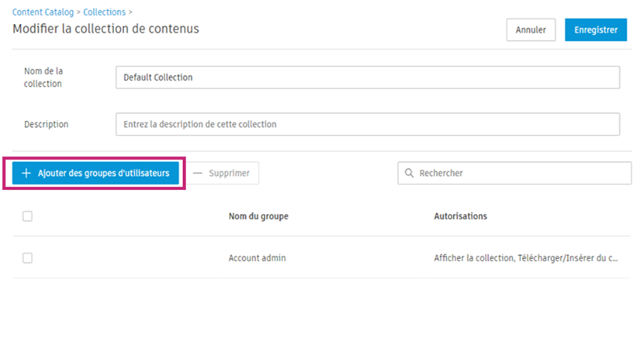Save changes with the Enregistrer button

tap(595, 30)
